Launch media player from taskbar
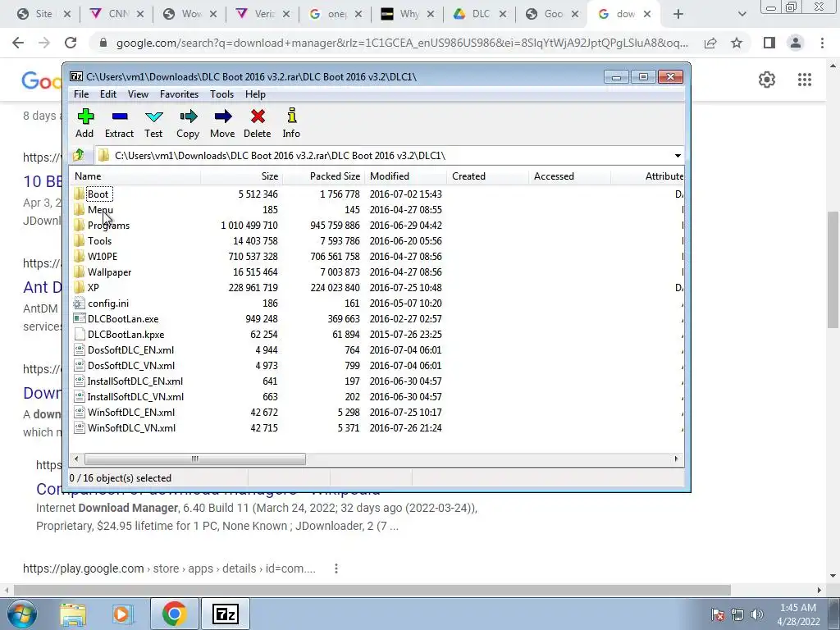The image size is (840, 630). coord(121,614)
